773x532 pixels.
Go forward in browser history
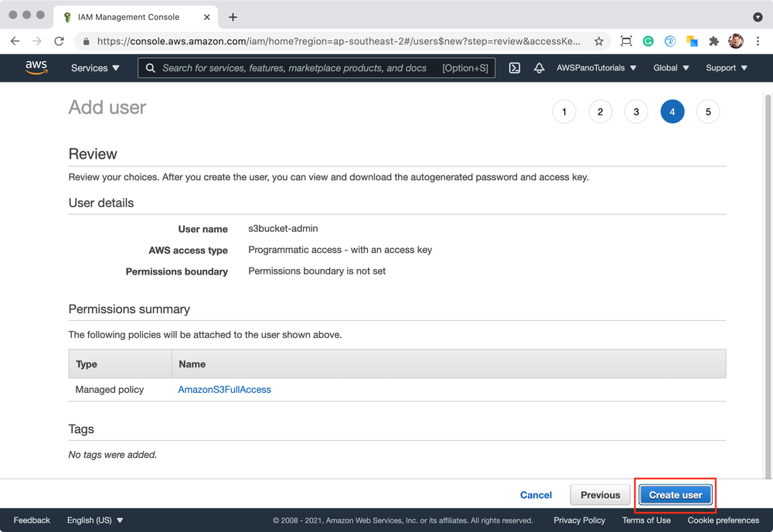pyautogui.click(x=37, y=42)
